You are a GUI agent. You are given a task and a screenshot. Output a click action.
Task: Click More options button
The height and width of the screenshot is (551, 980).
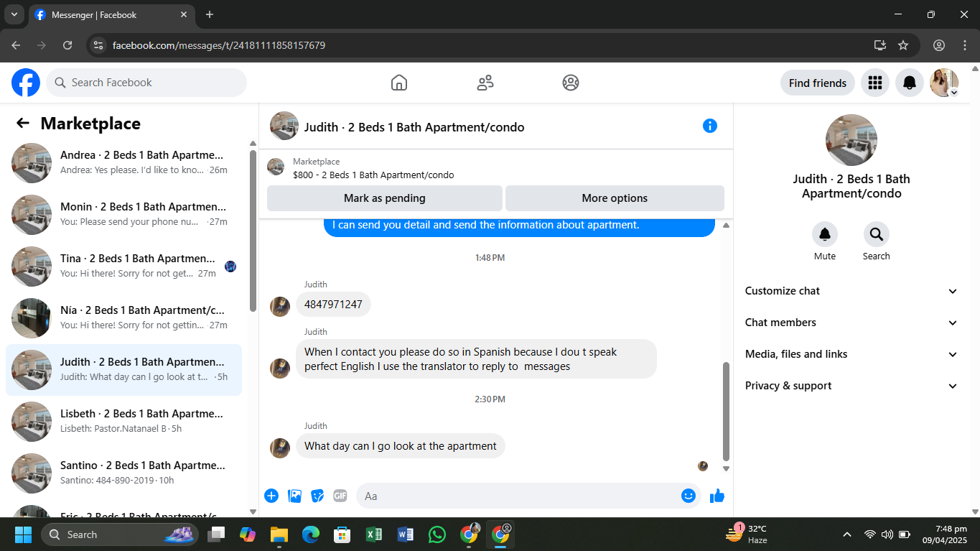click(615, 198)
